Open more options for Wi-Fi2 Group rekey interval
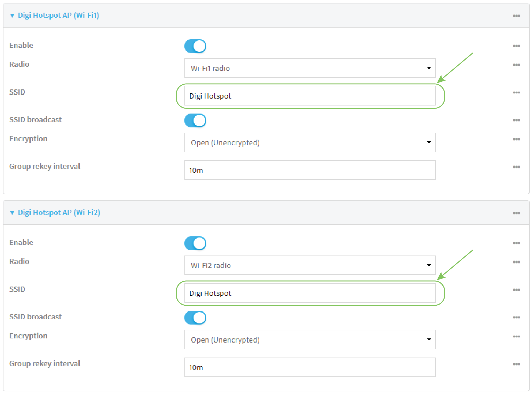This screenshot has height=394, width=532. click(516, 364)
